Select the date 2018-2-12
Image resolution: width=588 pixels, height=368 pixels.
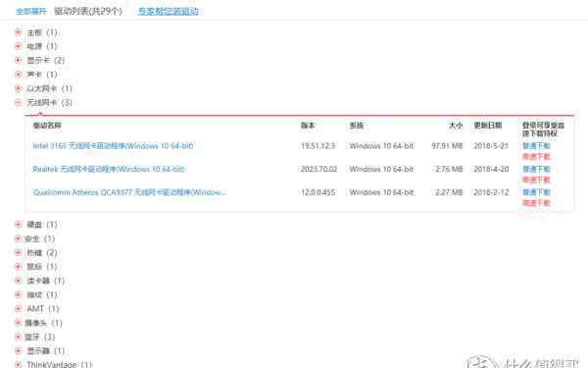(x=491, y=192)
